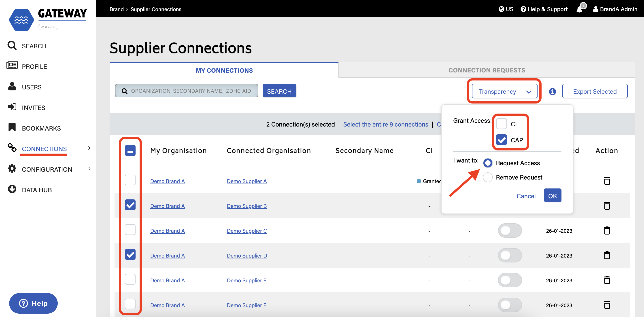Open the Transparency dropdown
Viewport: 644px width, 317px height.
tap(504, 91)
